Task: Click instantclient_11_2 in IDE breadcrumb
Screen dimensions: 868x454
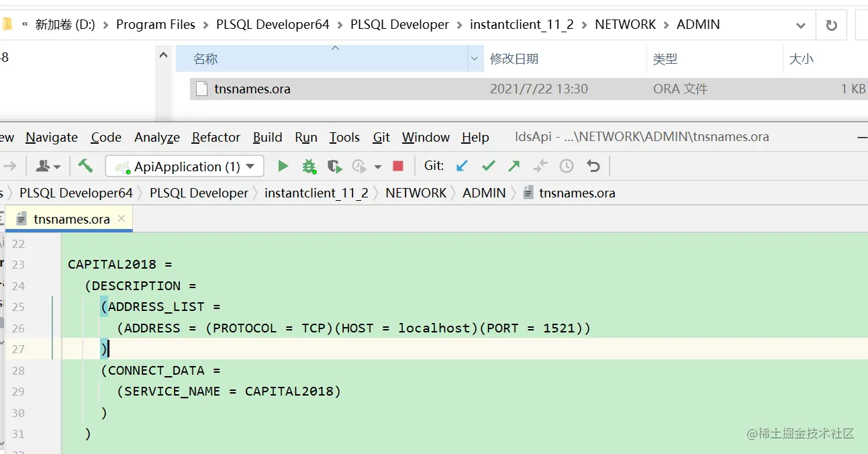Action: coord(316,193)
